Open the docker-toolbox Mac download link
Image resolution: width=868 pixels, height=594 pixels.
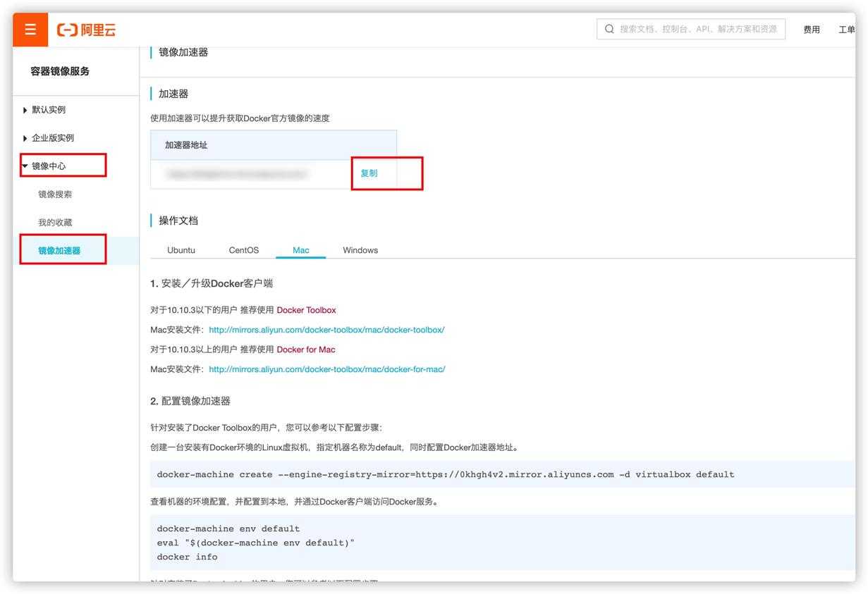click(x=326, y=330)
